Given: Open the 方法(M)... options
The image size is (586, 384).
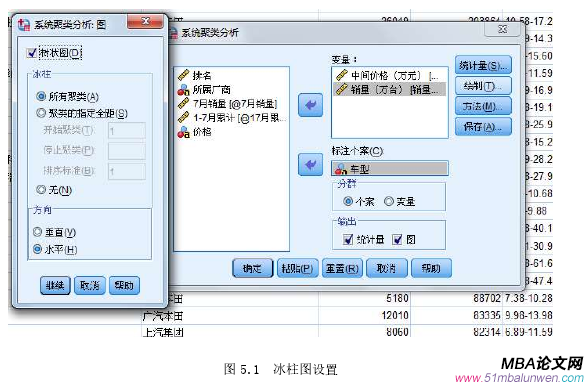Looking at the screenshot, I should [x=483, y=107].
